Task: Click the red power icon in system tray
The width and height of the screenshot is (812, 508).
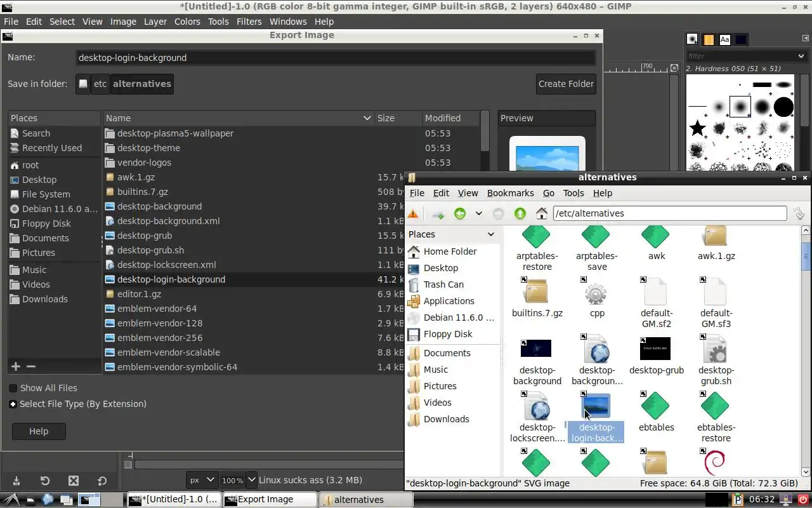Action: [x=802, y=500]
